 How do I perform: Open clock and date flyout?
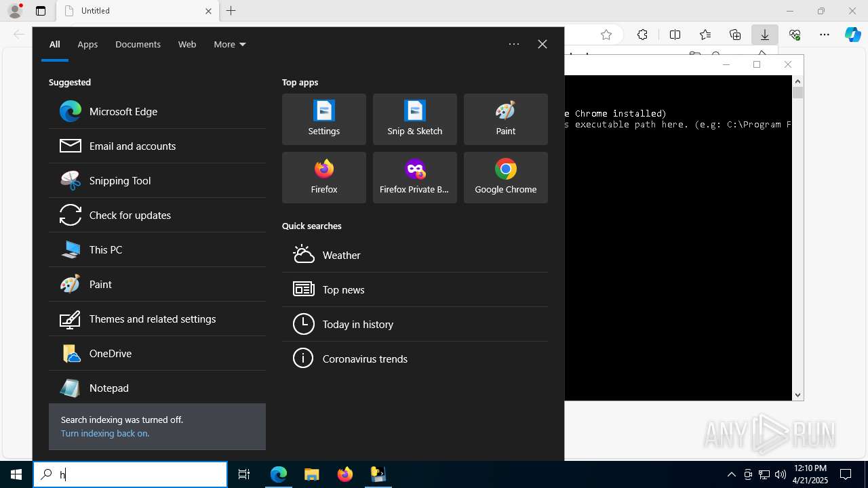pyautogui.click(x=810, y=474)
